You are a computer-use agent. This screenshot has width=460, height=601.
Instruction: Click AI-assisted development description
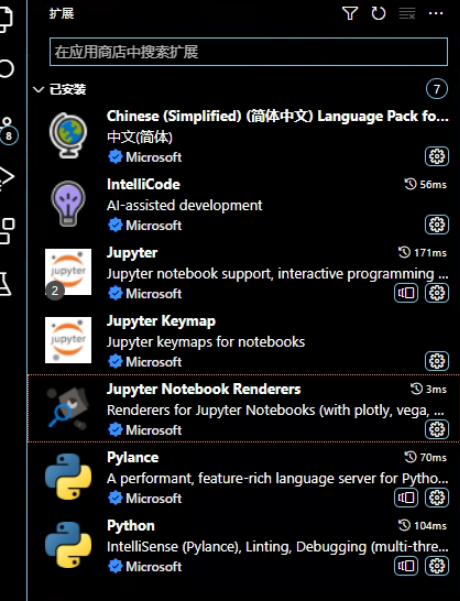point(184,205)
